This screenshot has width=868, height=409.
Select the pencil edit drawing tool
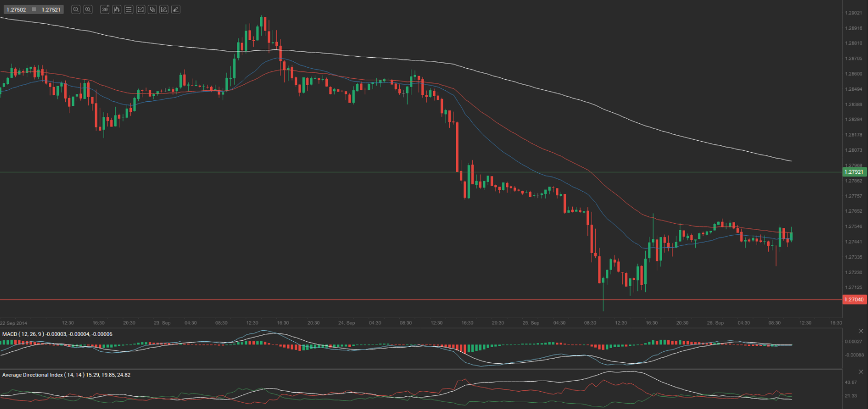click(x=164, y=9)
